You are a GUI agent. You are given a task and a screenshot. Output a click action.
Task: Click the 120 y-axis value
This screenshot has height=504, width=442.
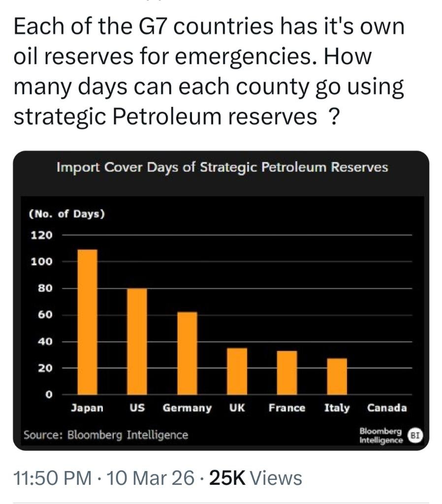41,235
